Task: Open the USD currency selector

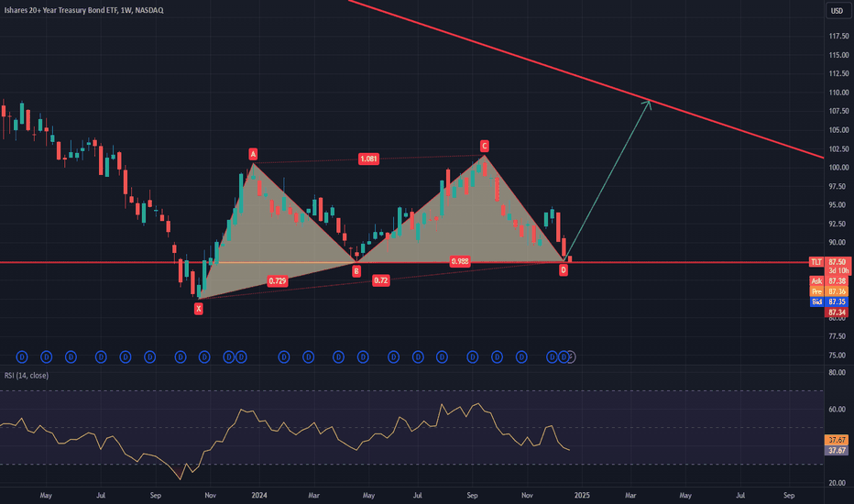Action: (837, 10)
